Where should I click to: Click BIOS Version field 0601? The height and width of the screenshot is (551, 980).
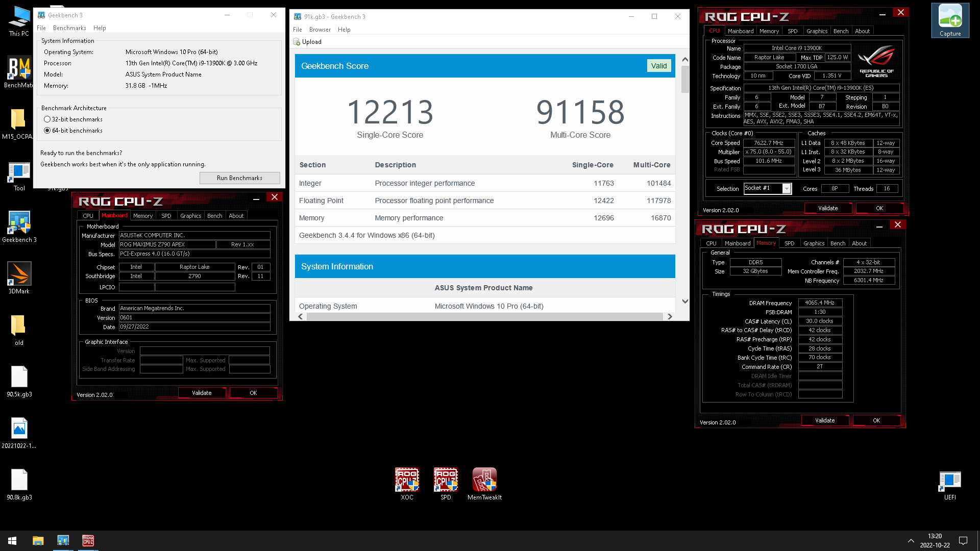click(194, 318)
